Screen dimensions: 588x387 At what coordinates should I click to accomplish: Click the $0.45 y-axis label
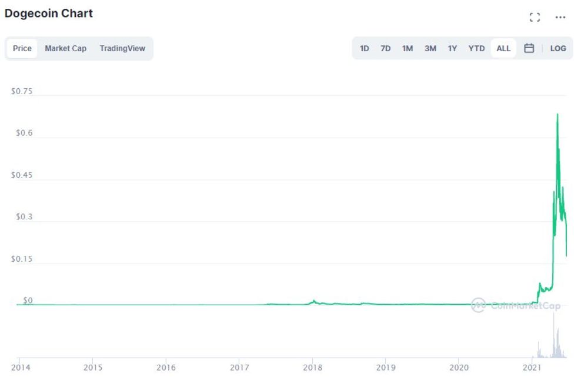click(x=22, y=175)
